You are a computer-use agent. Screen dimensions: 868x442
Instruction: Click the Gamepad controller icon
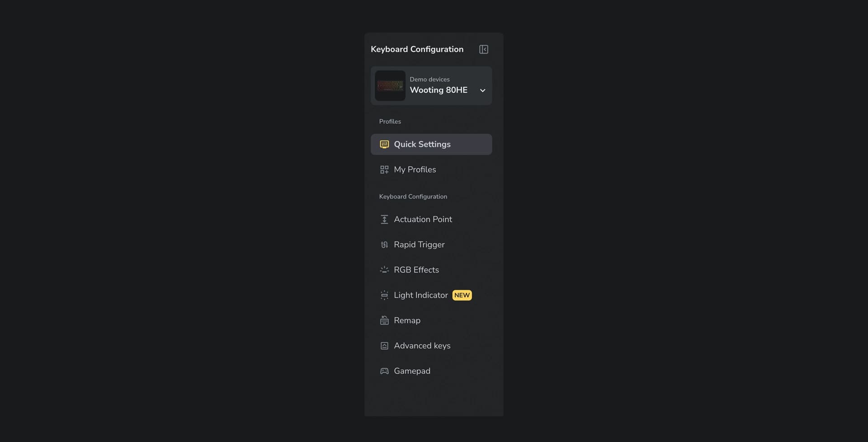(384, 371)
